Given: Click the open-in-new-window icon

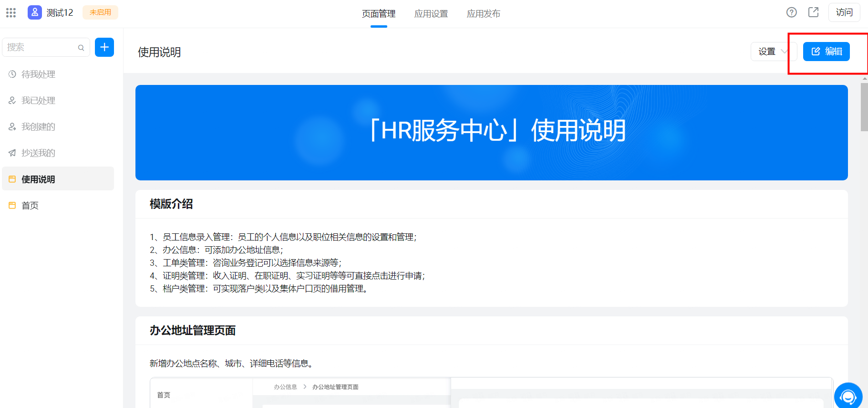Looking at the screenshot, I should 814,12.
